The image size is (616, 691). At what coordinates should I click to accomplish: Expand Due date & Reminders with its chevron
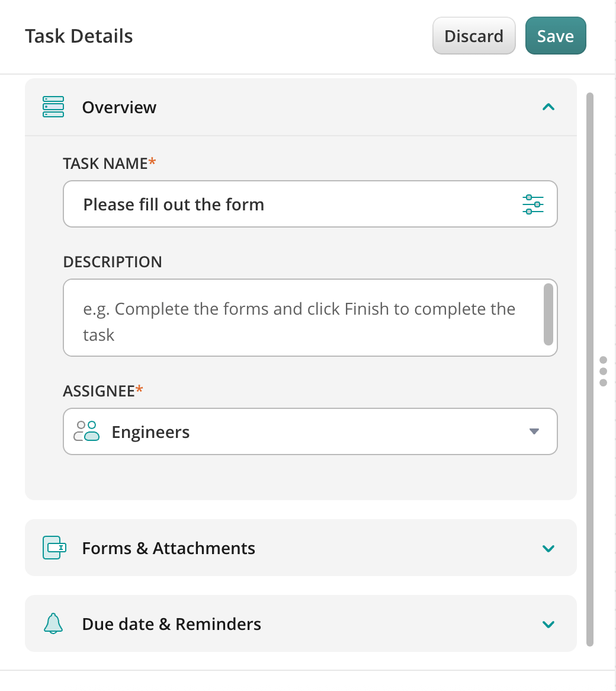point(548,624)
